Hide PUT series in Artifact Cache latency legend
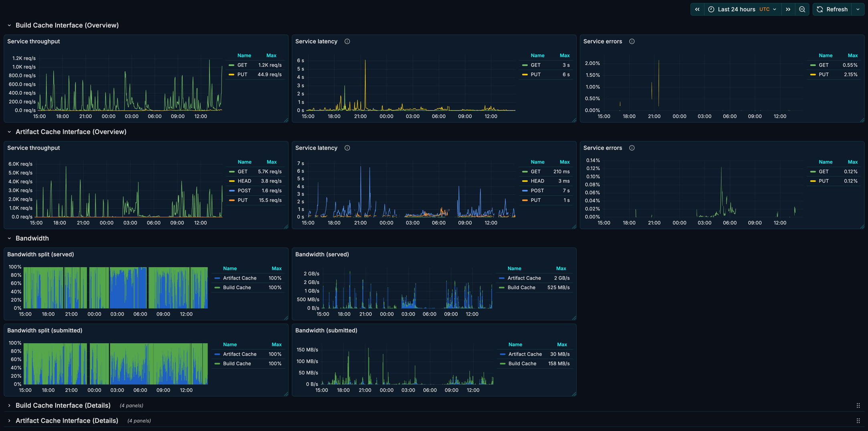The height and width of the screenshot is (431, 868). [x=535, y=200]
